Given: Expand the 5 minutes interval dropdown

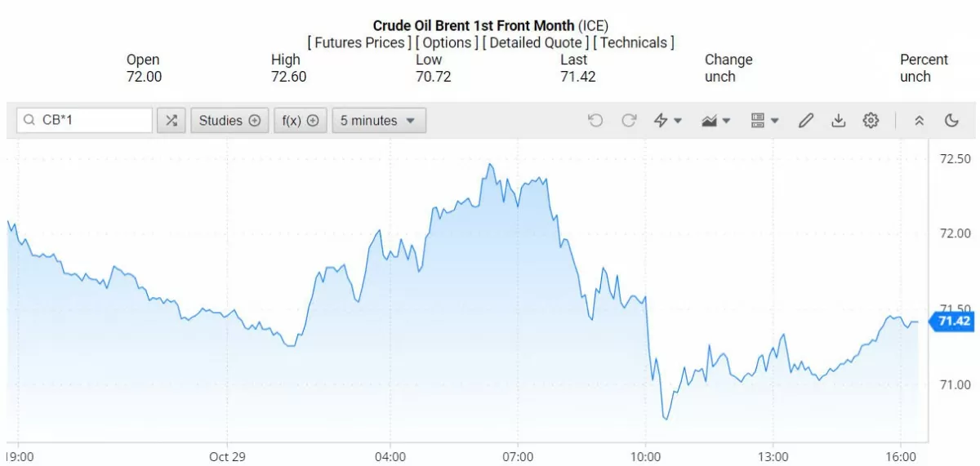Looking at the screenshot, I should [378, 121].
